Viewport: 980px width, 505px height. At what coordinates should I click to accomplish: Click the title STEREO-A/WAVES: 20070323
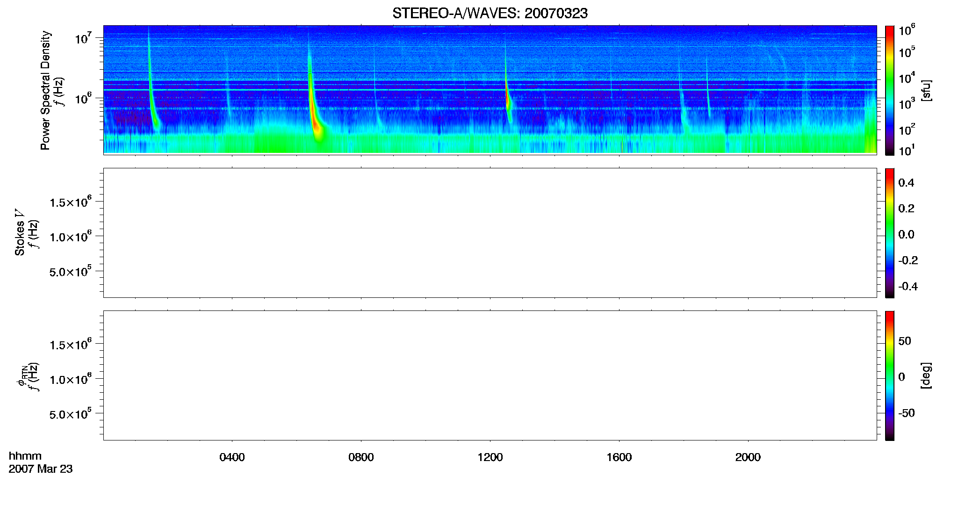coord(490,14)
